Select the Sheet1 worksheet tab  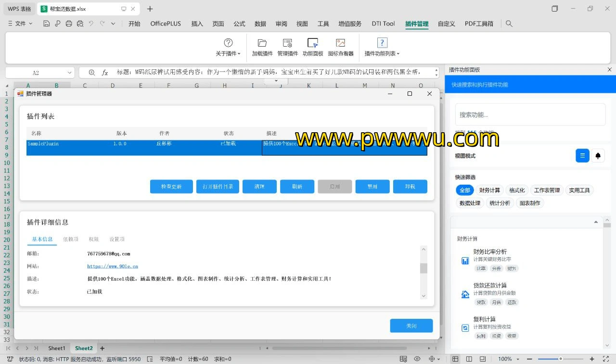56,348
